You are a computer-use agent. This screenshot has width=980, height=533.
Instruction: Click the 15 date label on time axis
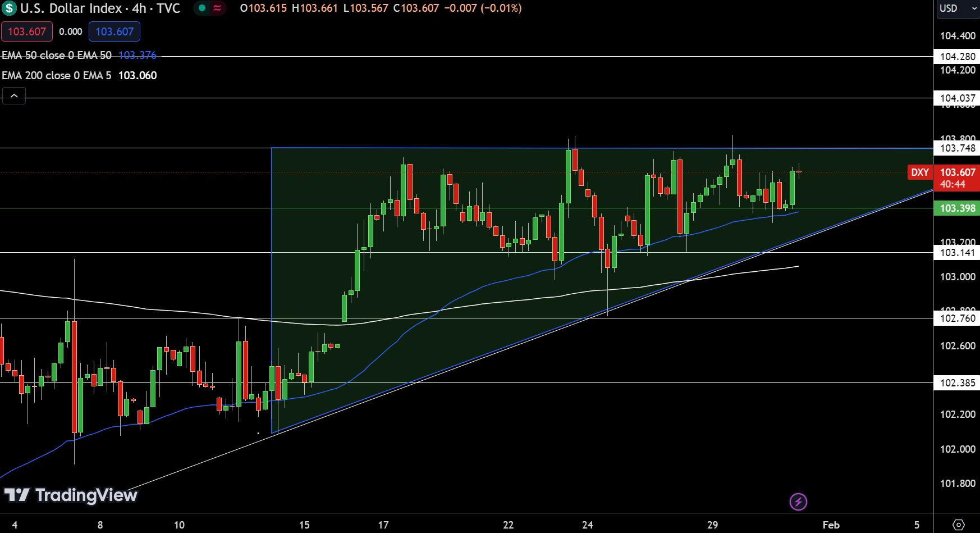pos(304,525)
